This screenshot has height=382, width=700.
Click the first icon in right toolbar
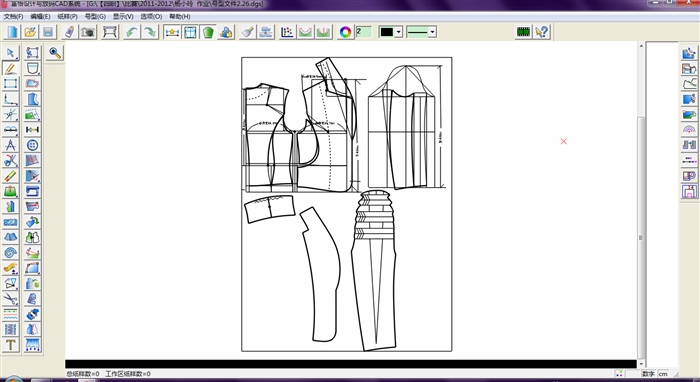click(x=689, y=53)
